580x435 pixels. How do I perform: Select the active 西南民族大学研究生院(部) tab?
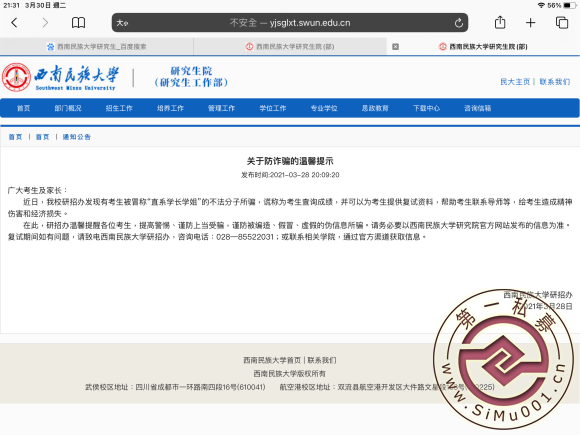[483, 47]
